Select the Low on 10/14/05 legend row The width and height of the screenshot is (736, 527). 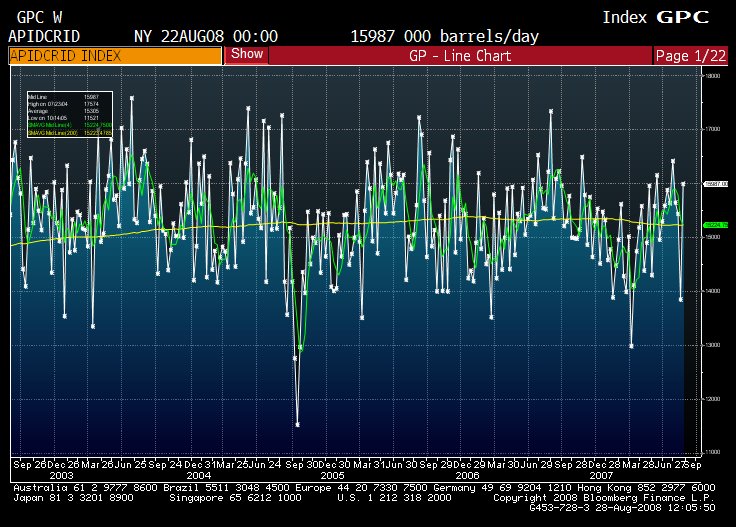(x=69, y=118)
